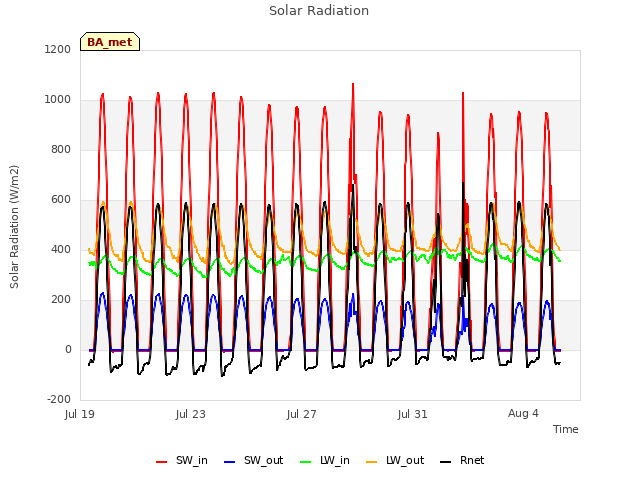Viewport: 640px width, 480px height.
Task: Click the black Rnet legend swatch
Action: click(446, 462)
